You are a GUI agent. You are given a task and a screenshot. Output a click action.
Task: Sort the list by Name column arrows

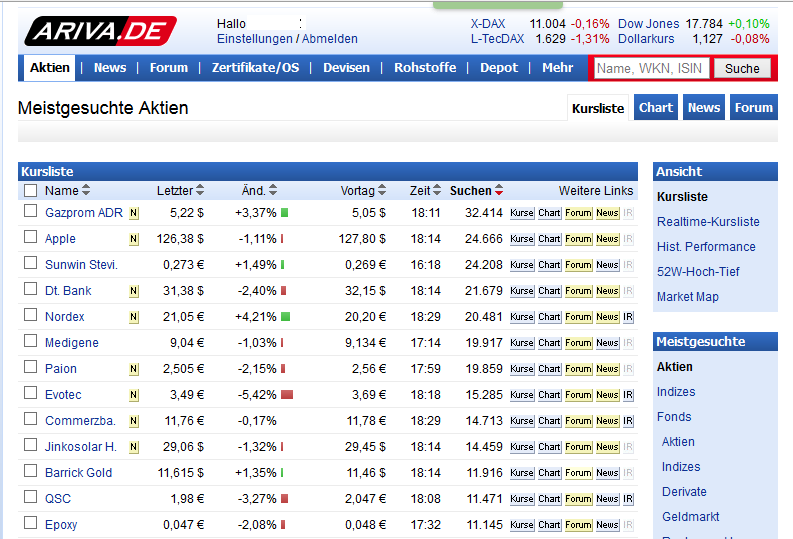86,190
